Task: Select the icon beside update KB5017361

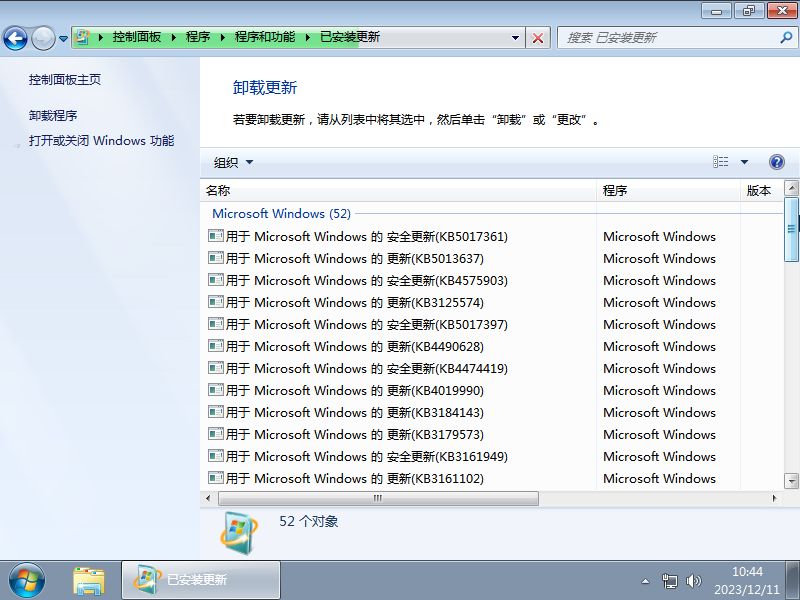Action: [216, 236]
